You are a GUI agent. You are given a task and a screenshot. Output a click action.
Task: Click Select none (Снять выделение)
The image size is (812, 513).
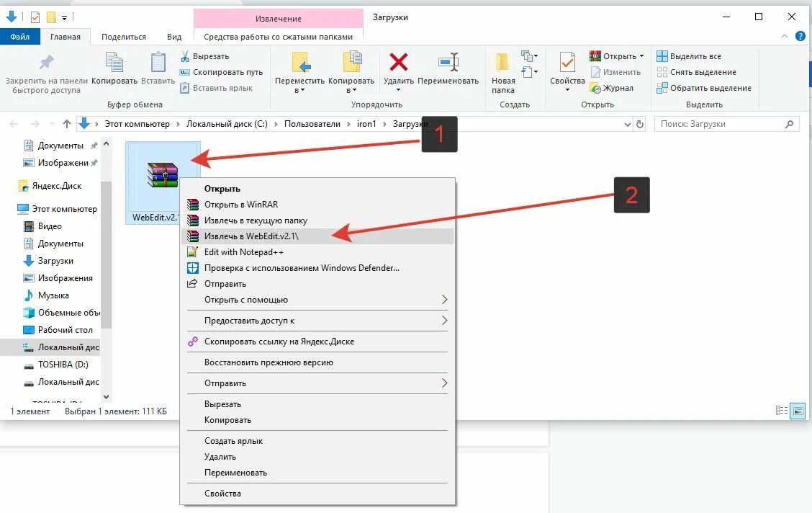pos(697,72)
